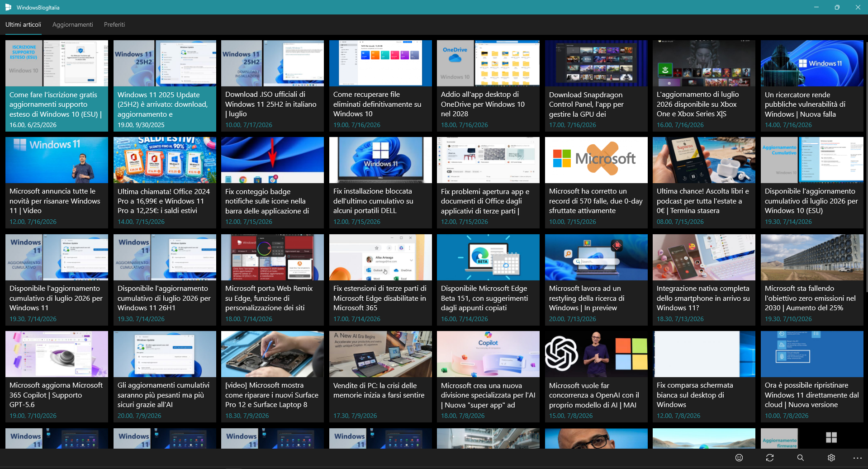
Task: Open the restore Windows 11 from cloud article
Action: pos(812,377)
